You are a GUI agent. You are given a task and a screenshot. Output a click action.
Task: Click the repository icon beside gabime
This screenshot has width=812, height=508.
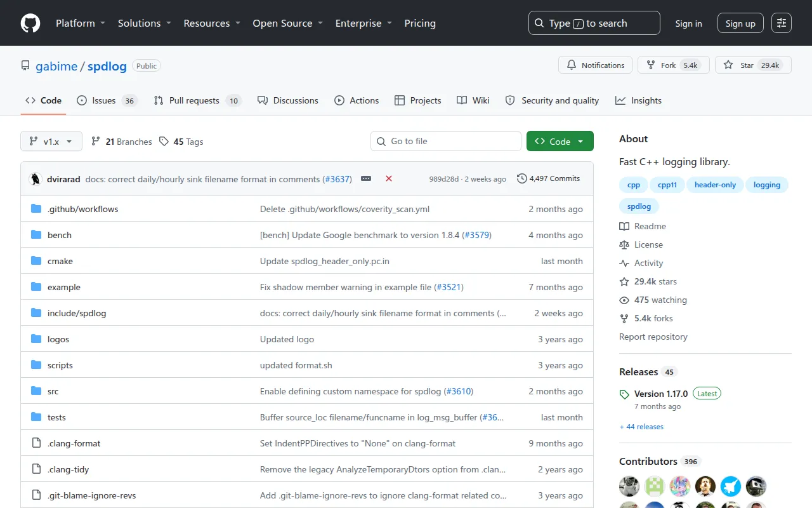click(x=25, y=65)
